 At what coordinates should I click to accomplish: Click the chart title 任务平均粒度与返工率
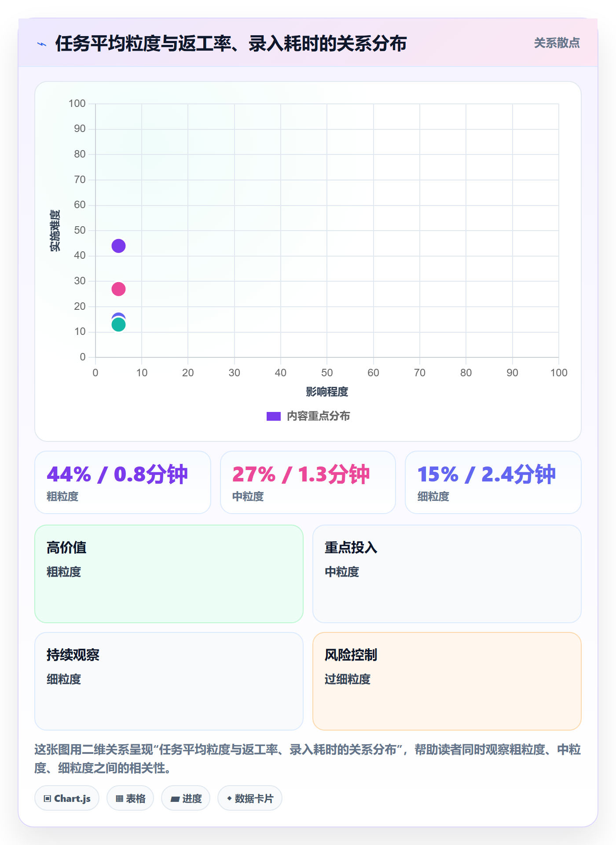click(231, 44)
